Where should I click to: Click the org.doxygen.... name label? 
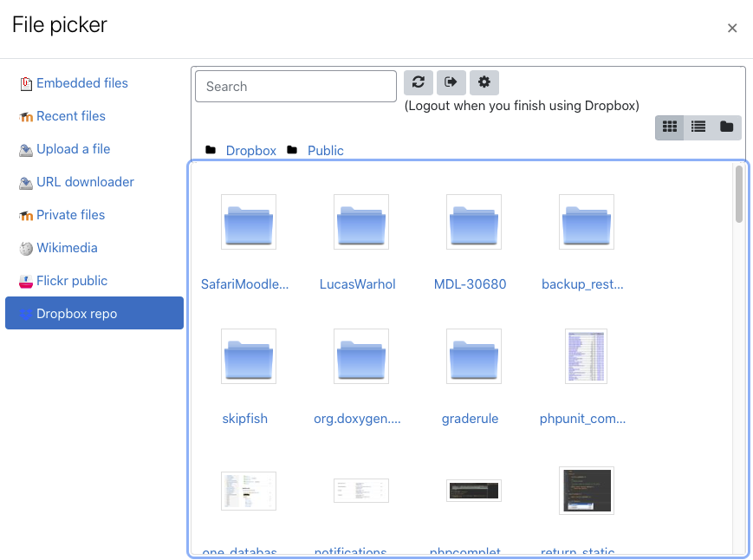[357, 419]
